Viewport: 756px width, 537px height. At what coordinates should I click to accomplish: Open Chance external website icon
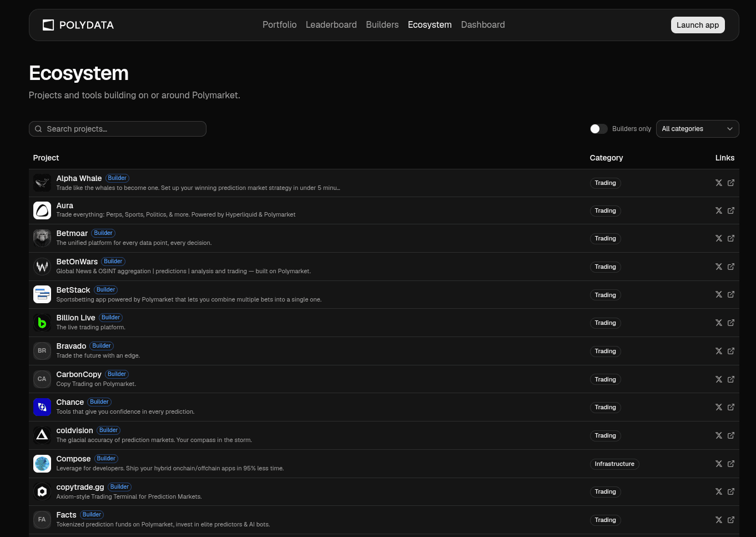(x=731, y=407)
